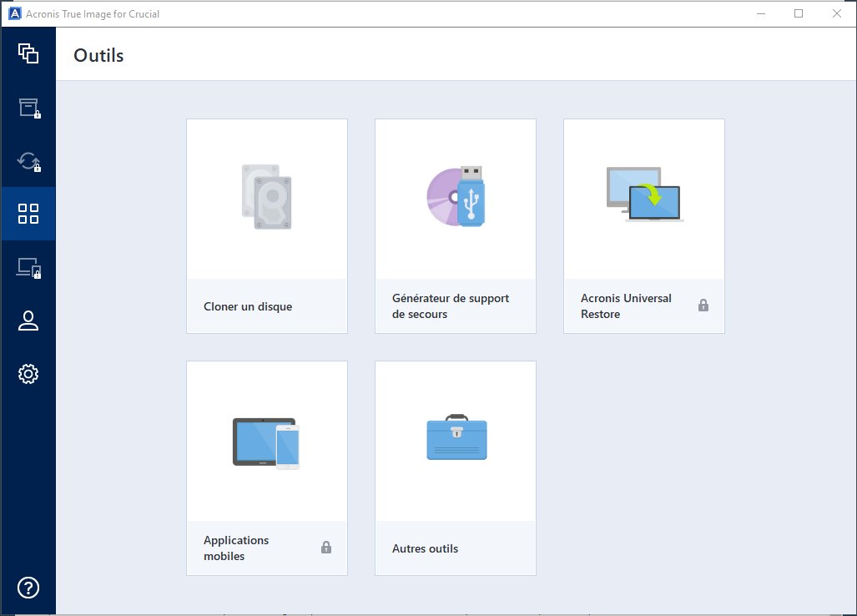Select the locked Sync arrows sidebar icon

tap(28, 161)
